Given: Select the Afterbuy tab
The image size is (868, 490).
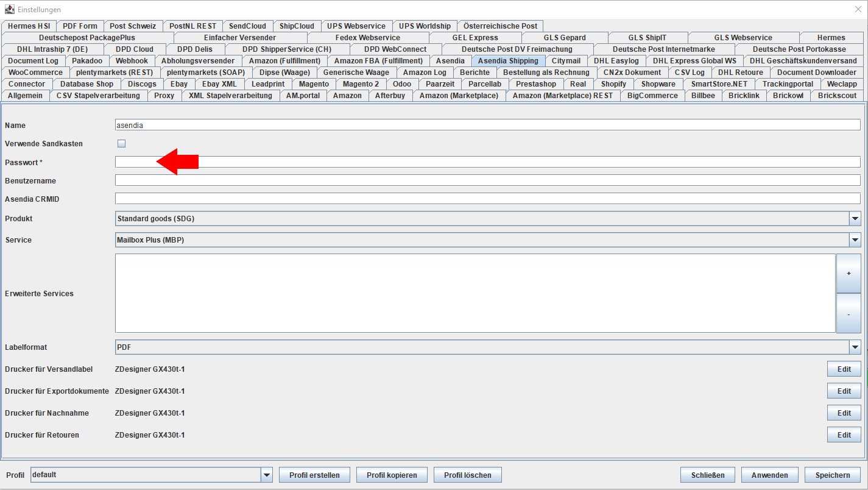Looking at the screenshot, I should [x=390, y=96].
